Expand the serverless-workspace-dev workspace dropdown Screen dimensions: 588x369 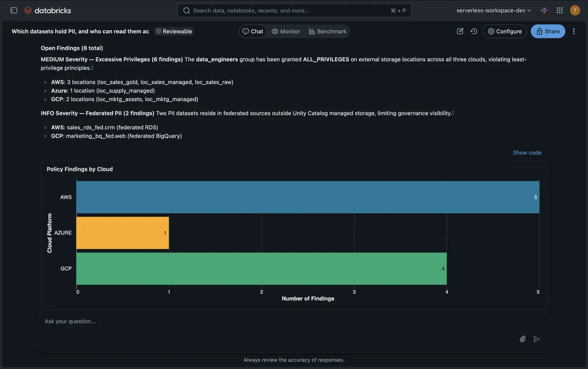[x=493, y=10]
